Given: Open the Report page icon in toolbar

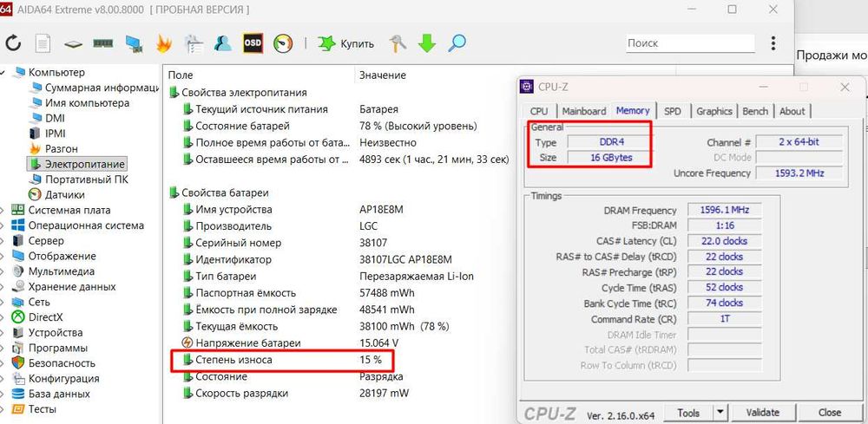Looking at the screenshot, I should [x=43, y=43].
